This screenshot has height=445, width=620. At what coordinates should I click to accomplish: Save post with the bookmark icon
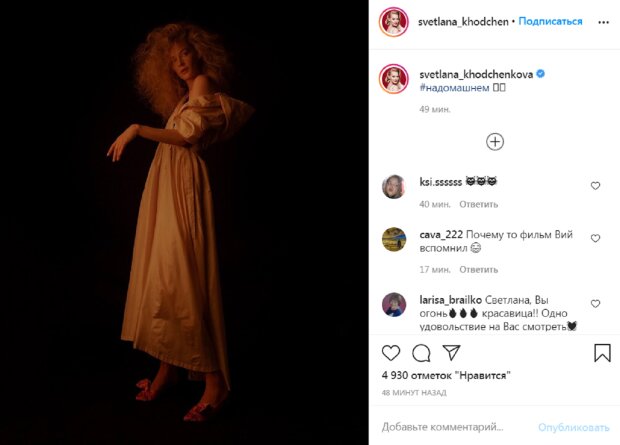point(602,352)
